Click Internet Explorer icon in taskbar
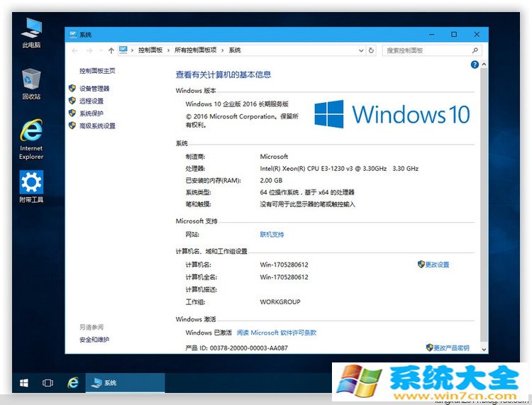The image size is (532, 405). tap(72, 383)
